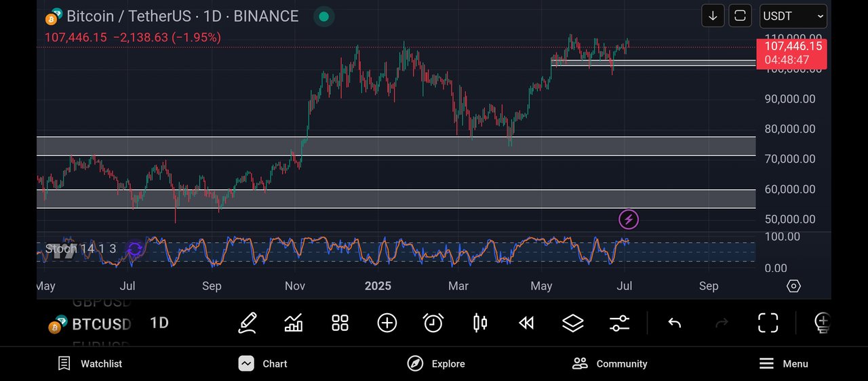Change the 1D timeframe interval
868x381 pixels.
click(x=159, y=323)
